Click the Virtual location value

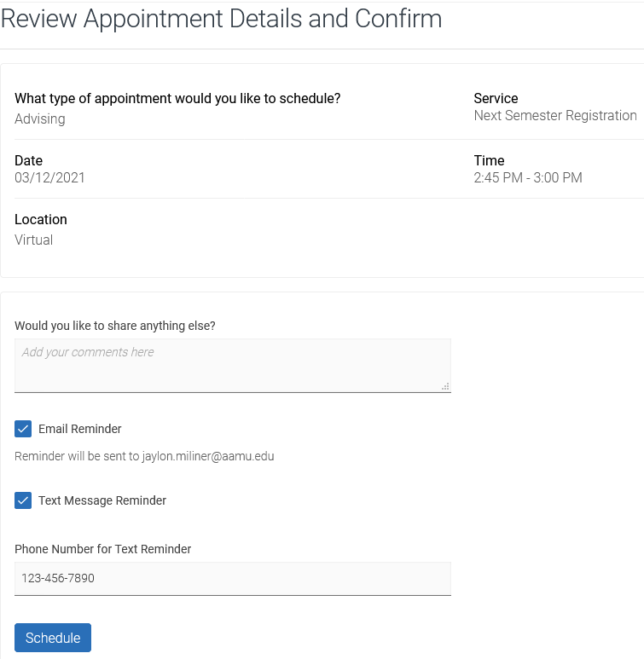(x=34, y=240)
